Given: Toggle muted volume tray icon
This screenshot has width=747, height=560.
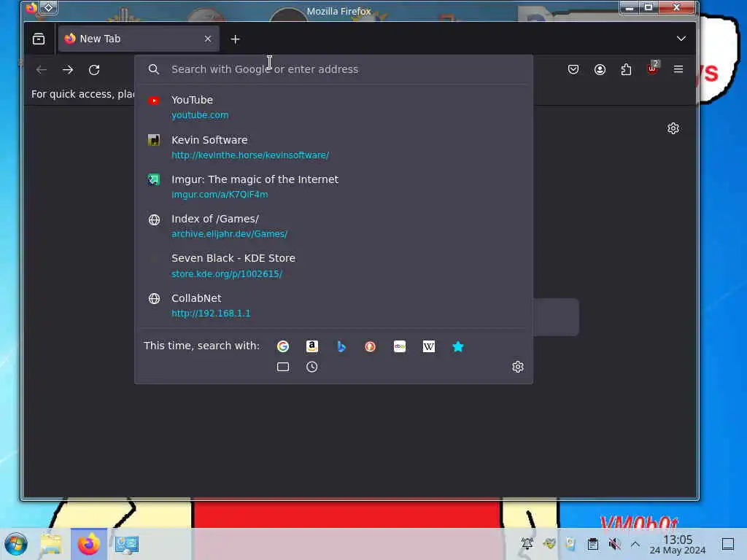Looking at the screenshot, I should [x=614, y=544].
